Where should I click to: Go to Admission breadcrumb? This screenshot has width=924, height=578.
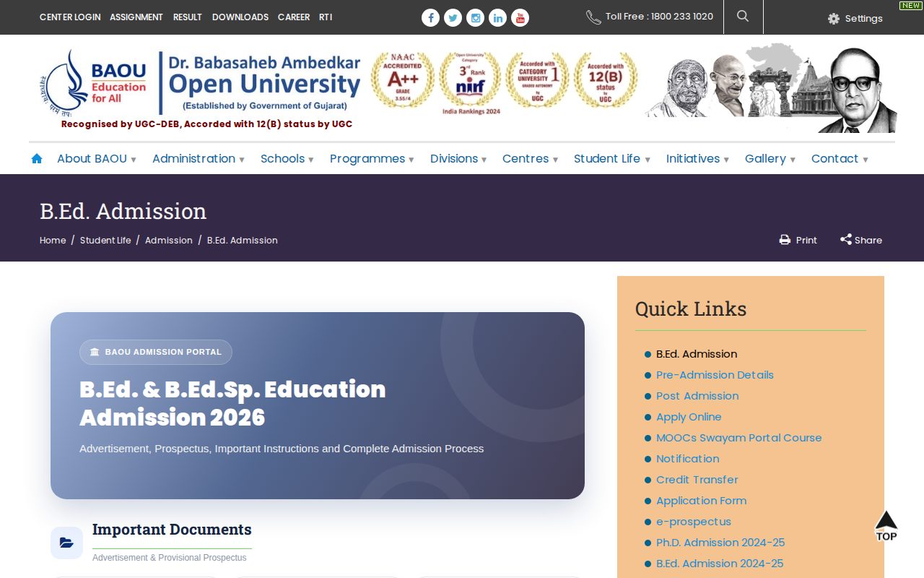point(169,240)
